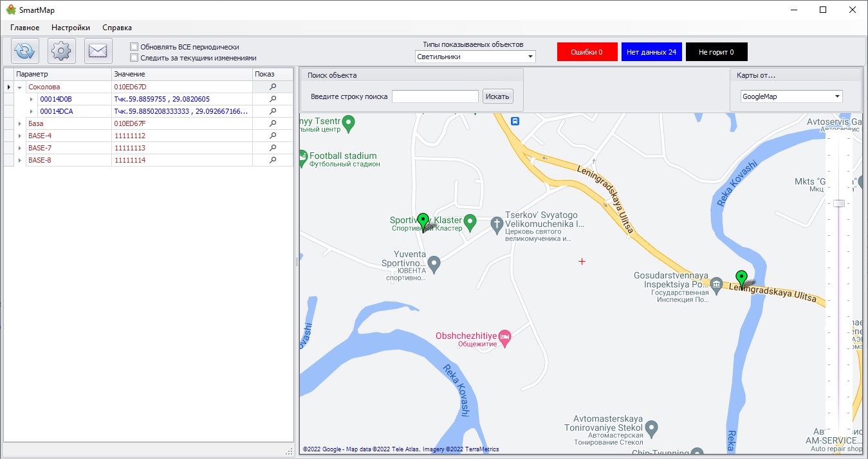Click the Obshchezhitiye hotel map pin
Screen dimensions: 868x459
click(505, 337)
